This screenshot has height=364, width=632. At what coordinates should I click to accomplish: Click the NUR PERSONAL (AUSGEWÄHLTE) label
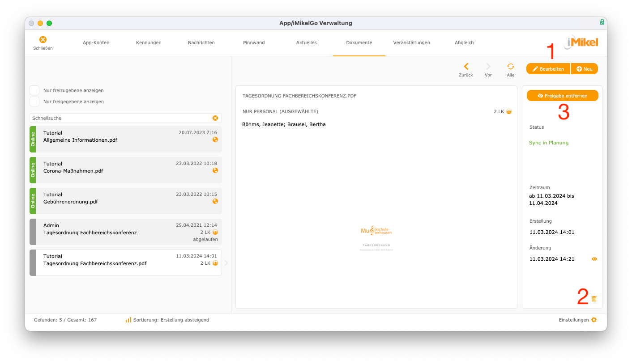click(x=280, y=111)
